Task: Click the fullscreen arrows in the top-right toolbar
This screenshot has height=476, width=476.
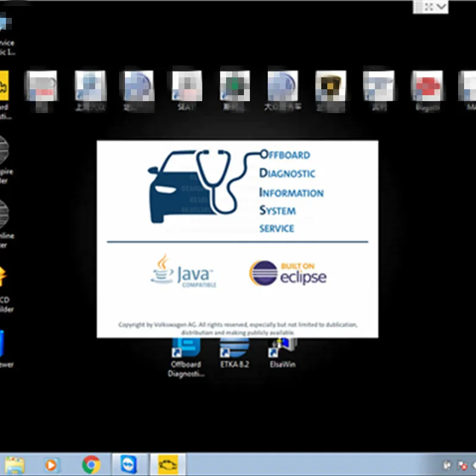Action: point(429,7)
